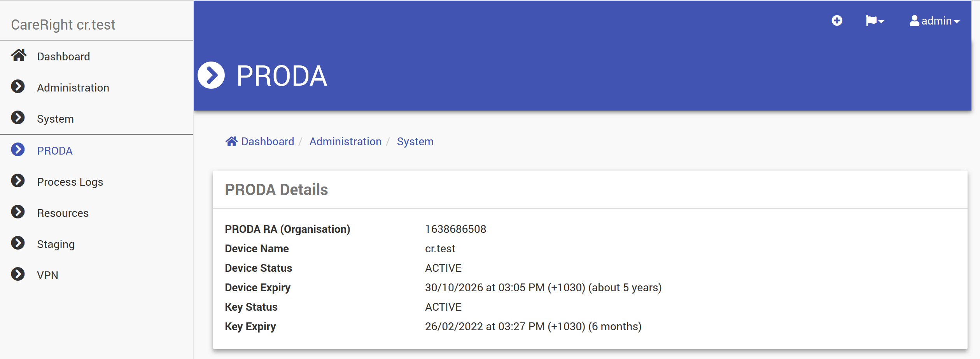Follow the Administration breadcrumb link
The image size is (980, 359).
coord(345,142)
